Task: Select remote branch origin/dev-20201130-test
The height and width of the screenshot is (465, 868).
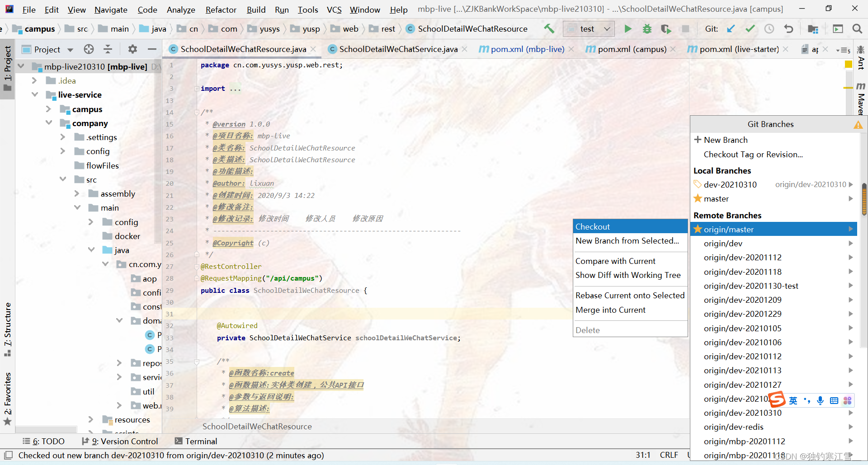Action: [x=774, y=286]
